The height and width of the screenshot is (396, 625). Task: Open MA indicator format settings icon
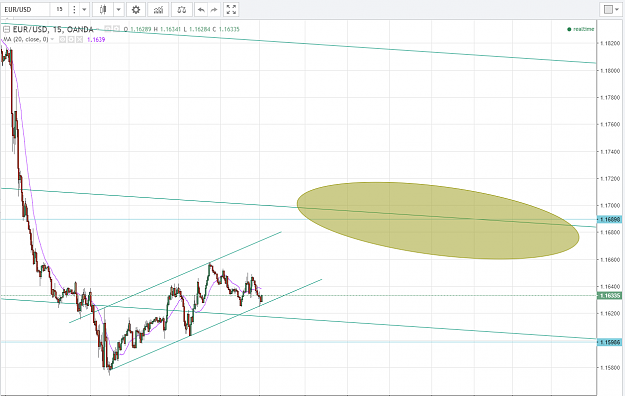(71, 39)
